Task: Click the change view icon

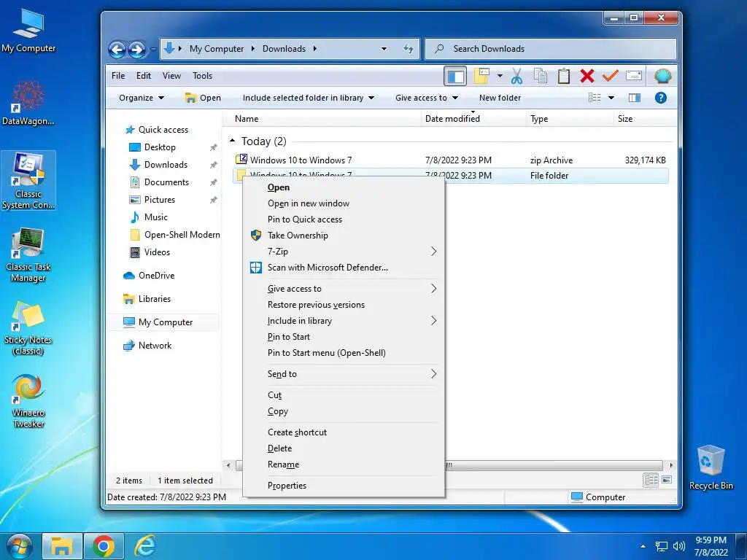Action: point(595,98)
